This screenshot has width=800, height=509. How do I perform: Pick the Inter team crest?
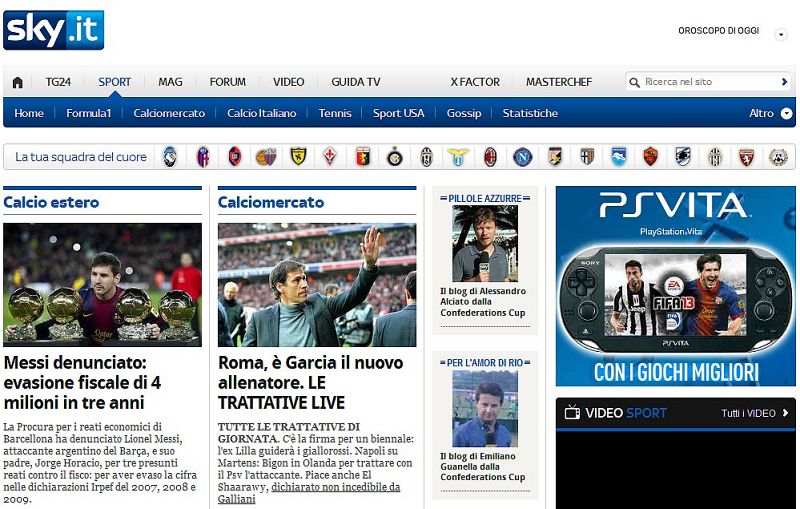tap(395, 157)
